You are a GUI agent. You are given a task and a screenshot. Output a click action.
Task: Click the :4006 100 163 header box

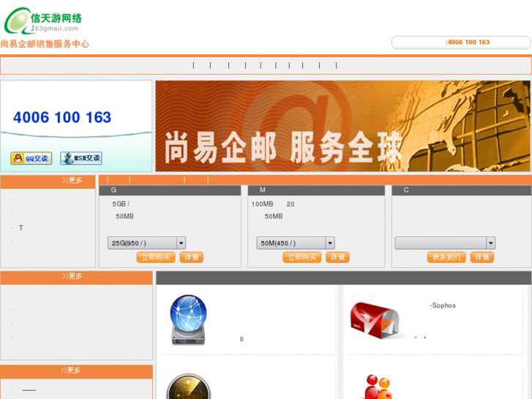click(461, 42)
